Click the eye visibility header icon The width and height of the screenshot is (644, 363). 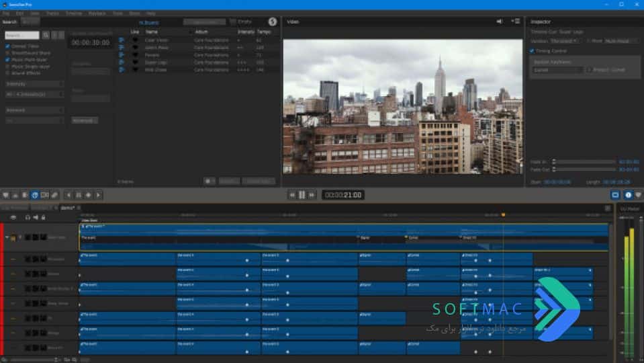pyautogui.click(x=13, y=218)
